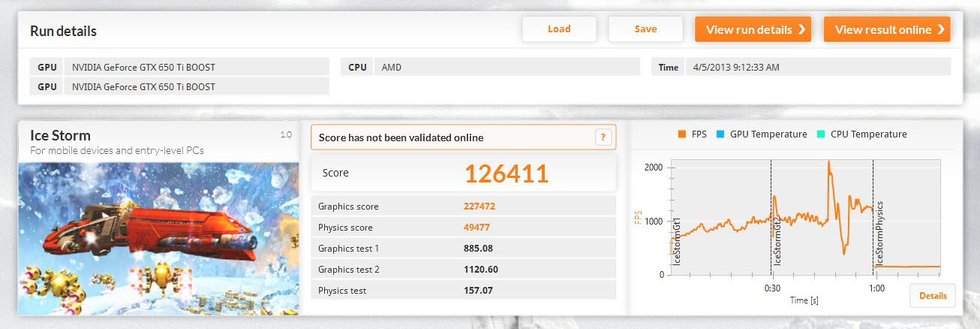The height and width of the screenshot is (329, 980).
Task: Click the Load button
Action: 559,29
